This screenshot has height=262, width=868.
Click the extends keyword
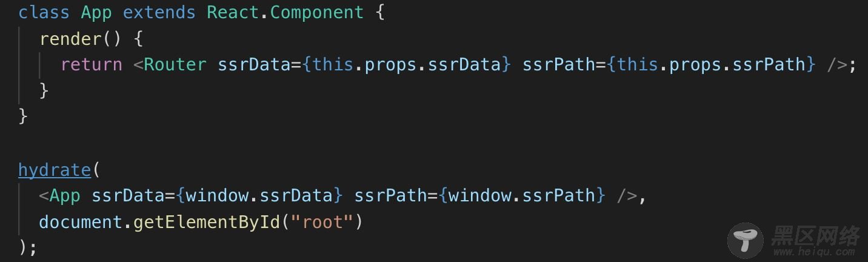coord(159,12)
